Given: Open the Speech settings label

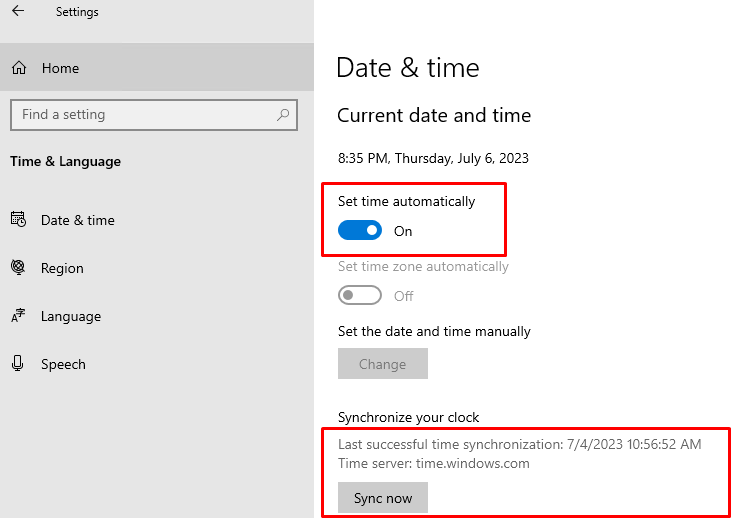Looking at the screenshot, I should (63, 364).
